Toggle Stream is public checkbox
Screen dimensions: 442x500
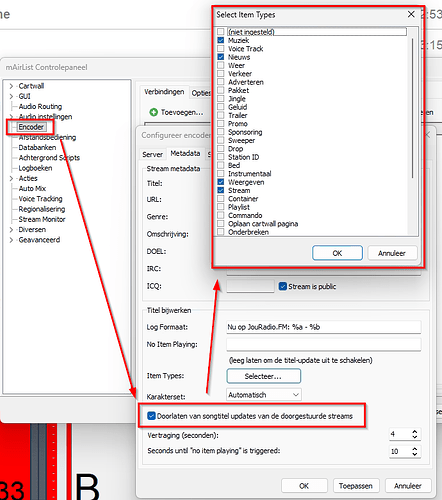point(283,286)
